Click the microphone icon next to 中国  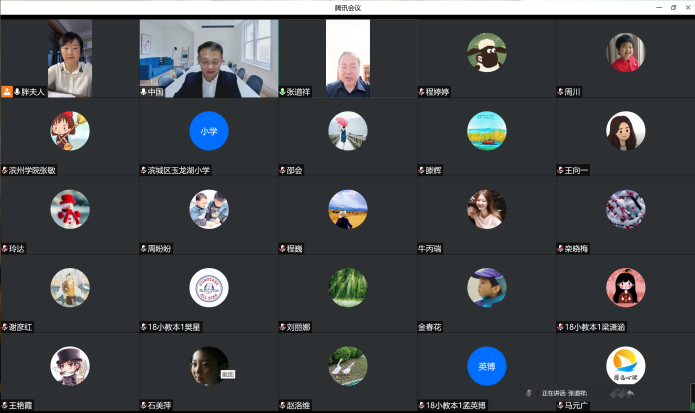(144, 91)
